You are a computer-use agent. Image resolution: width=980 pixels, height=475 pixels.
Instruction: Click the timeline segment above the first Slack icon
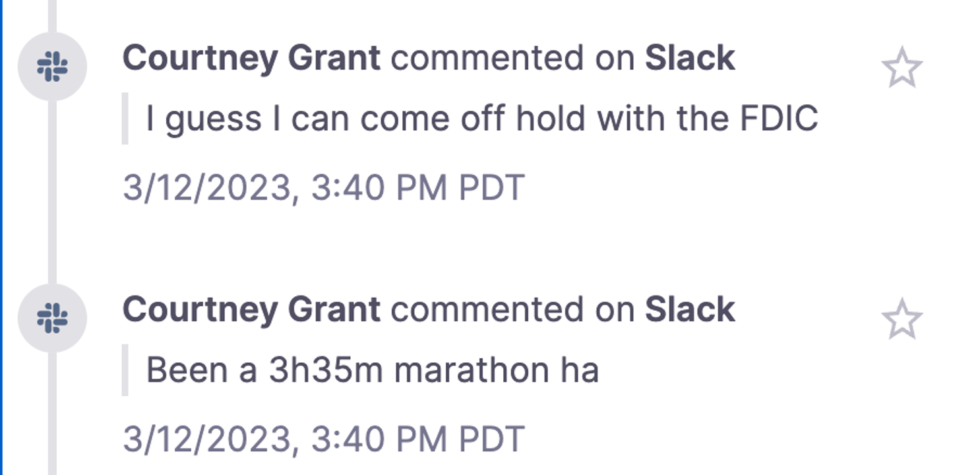tap(52, 16)
